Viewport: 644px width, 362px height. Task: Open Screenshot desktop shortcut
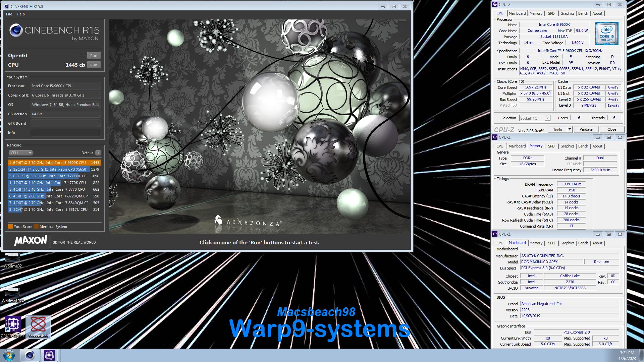click(38, 327)
